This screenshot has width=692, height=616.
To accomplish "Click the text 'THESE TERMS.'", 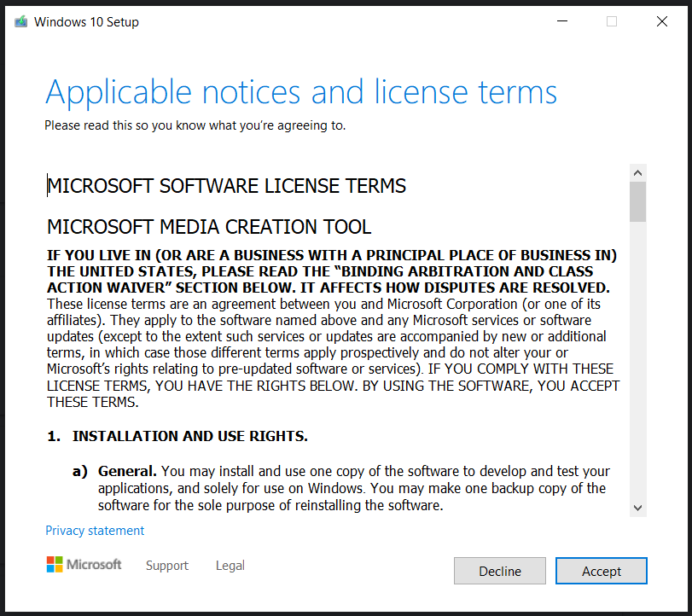I will (x=93, y=402).
